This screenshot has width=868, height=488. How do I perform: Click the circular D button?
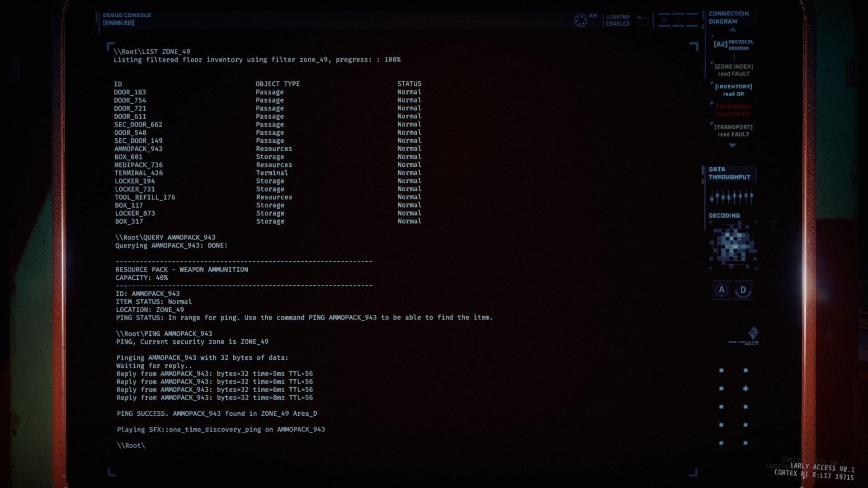tap(743, 290)
